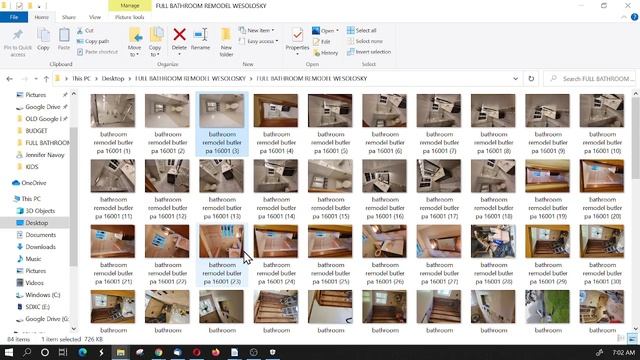Go up one folder level
This screenshot has height=360, width=640.
click(x=46, y=79)
